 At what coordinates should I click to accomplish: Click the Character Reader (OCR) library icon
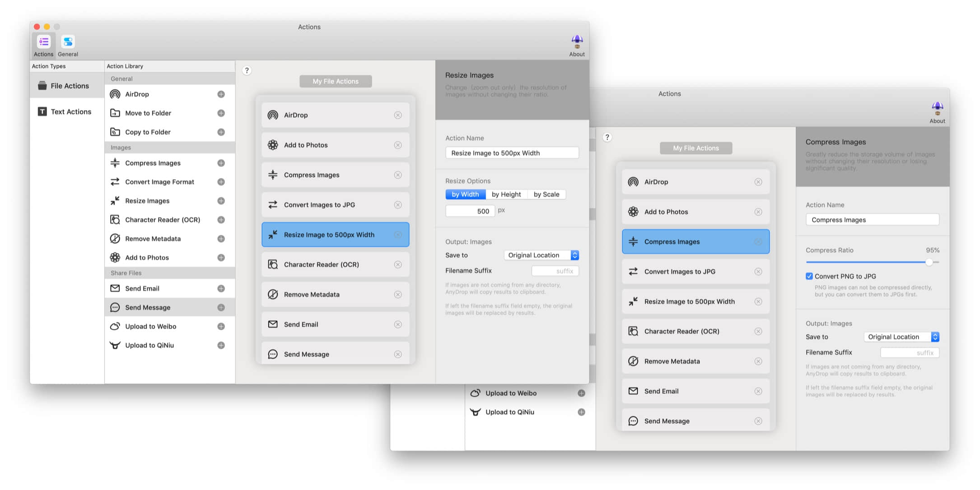[x=115, y=220]
